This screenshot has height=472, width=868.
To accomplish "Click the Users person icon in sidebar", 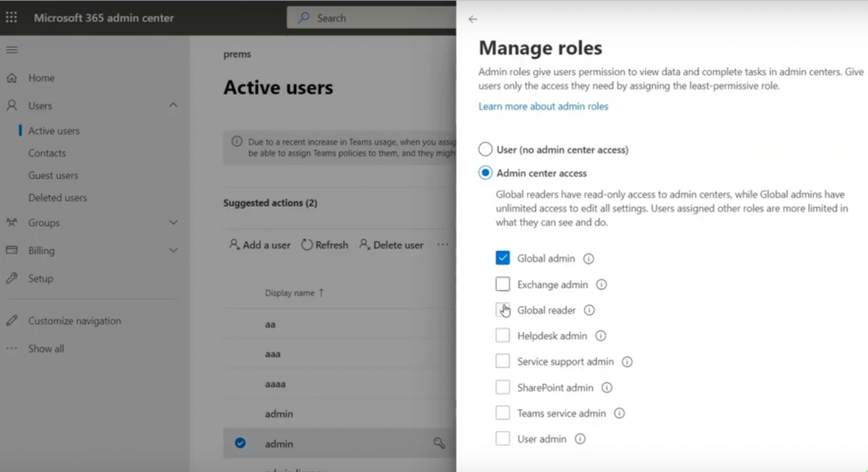I will click(12, 105).
